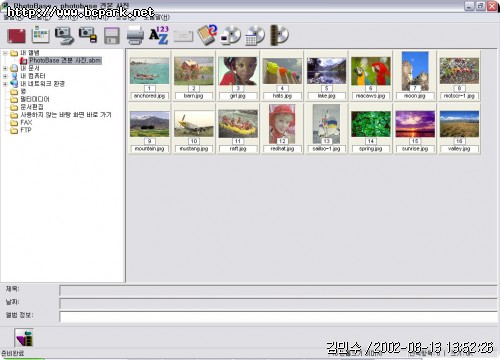The height and width of the screenshot is (360, 500).
Task: Select the macaws.jpg parrot thumbnail
Action: (371, 71)
